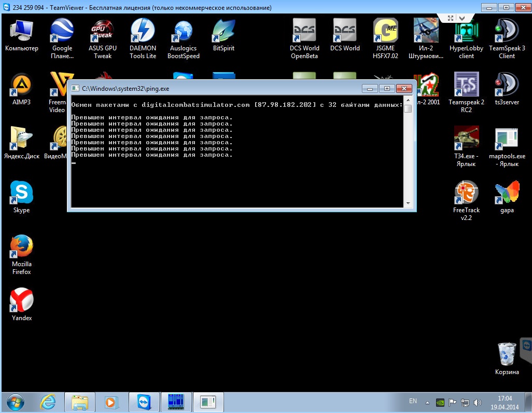
Task: Open the taskbar pinned tile-grid application
Action: point(176,403)
